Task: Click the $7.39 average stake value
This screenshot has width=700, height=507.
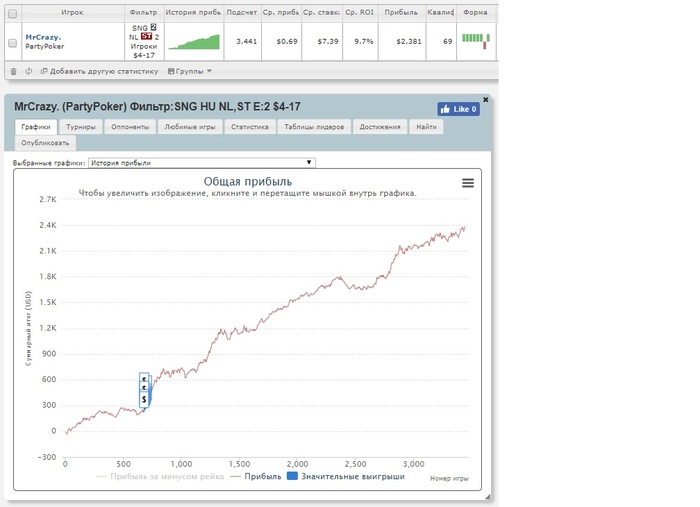Action: (328, 42)
